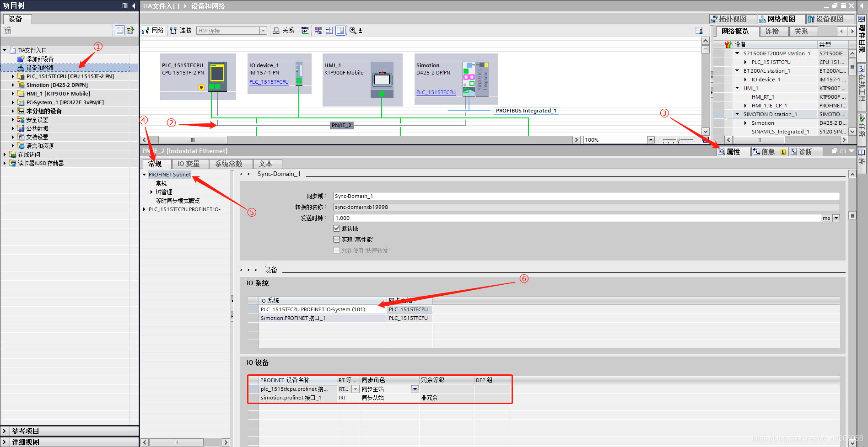This screenshot has height=447, width=868.
Task: Open the RT class dropdown for plc_1515tfcpu
Action: [x=356, y=389]
